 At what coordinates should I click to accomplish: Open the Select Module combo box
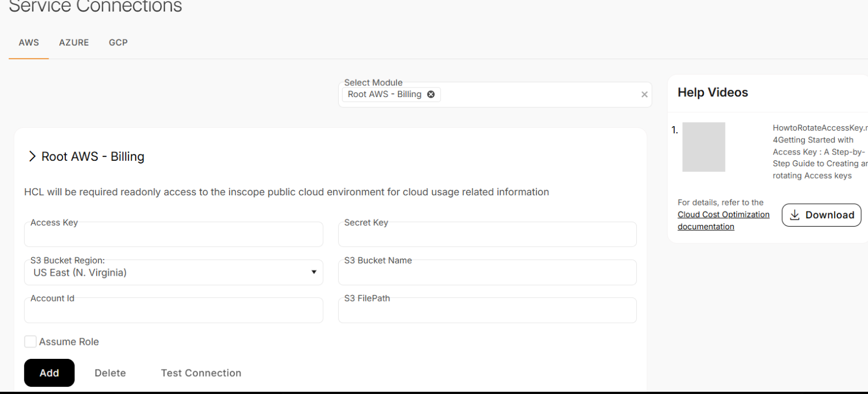pyautogui.click(x=536, y=95)
